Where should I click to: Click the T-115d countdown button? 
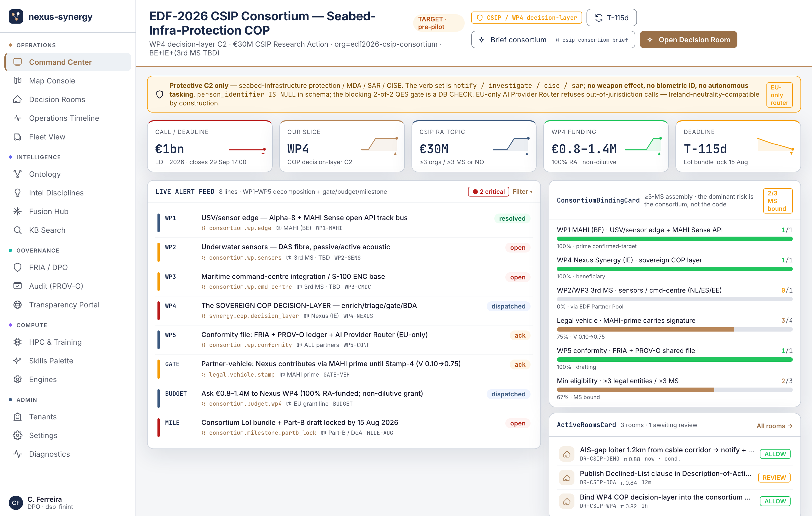click(x=611, y=18)
